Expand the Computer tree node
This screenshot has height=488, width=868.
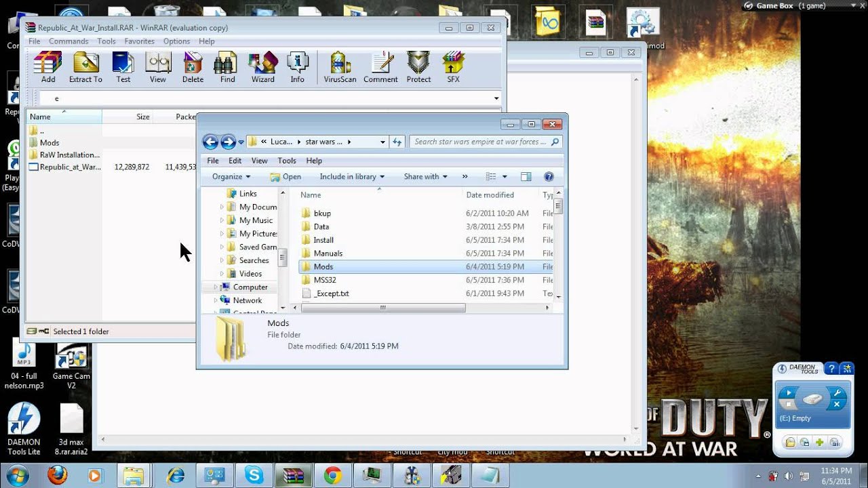(216, 287)
